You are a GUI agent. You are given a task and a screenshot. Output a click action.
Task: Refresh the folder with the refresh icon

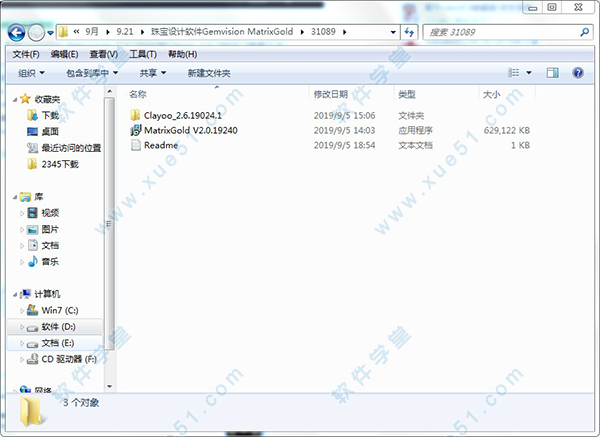[409, 32]
